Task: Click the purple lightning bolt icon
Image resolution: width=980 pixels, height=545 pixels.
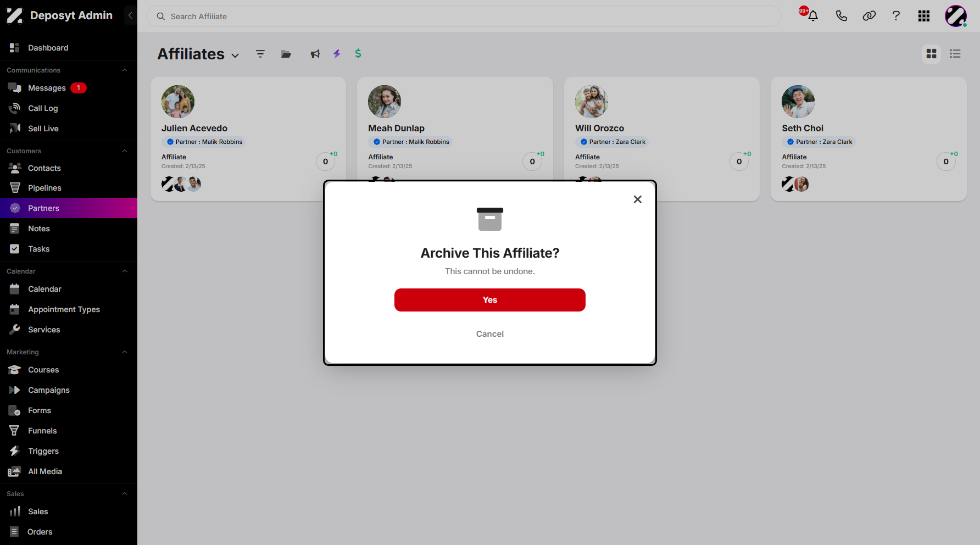Action: coord(337,54)
